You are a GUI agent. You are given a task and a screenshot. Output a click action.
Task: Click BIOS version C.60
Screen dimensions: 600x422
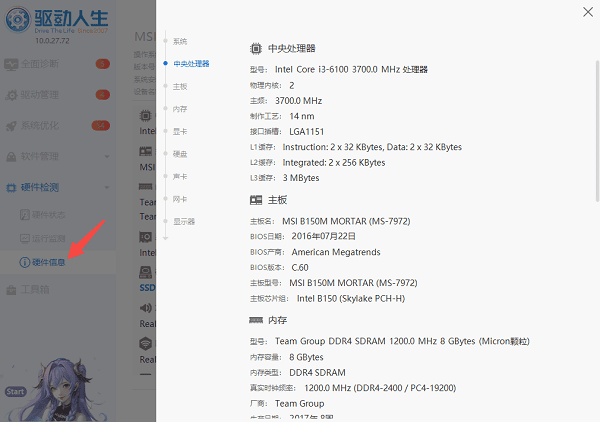coord(300,267)
